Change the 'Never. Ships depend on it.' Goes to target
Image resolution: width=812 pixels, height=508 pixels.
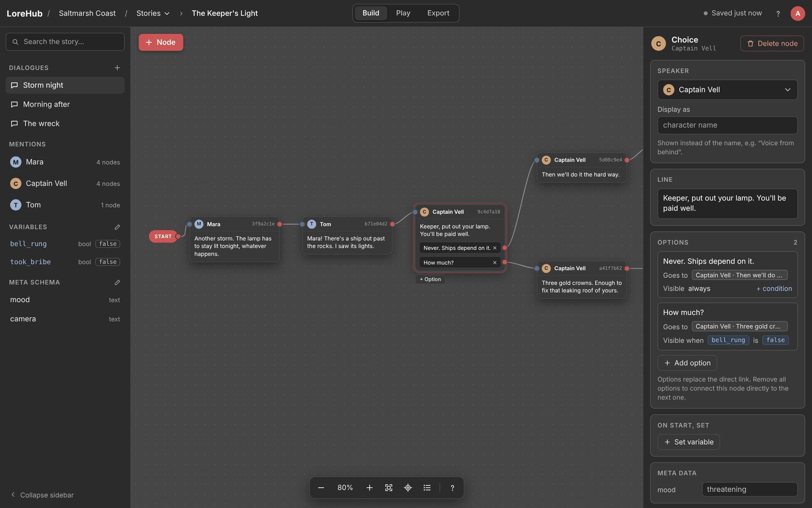(x=740, y=275)
